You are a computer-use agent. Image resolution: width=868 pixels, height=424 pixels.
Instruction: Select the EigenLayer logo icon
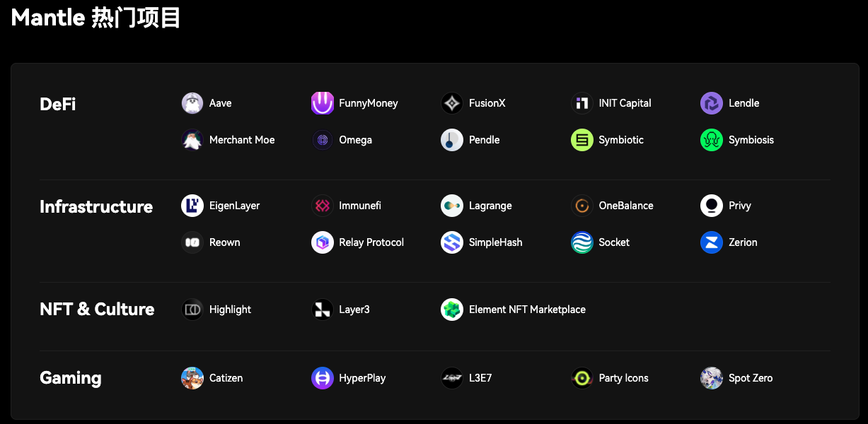tap(192, 206)
